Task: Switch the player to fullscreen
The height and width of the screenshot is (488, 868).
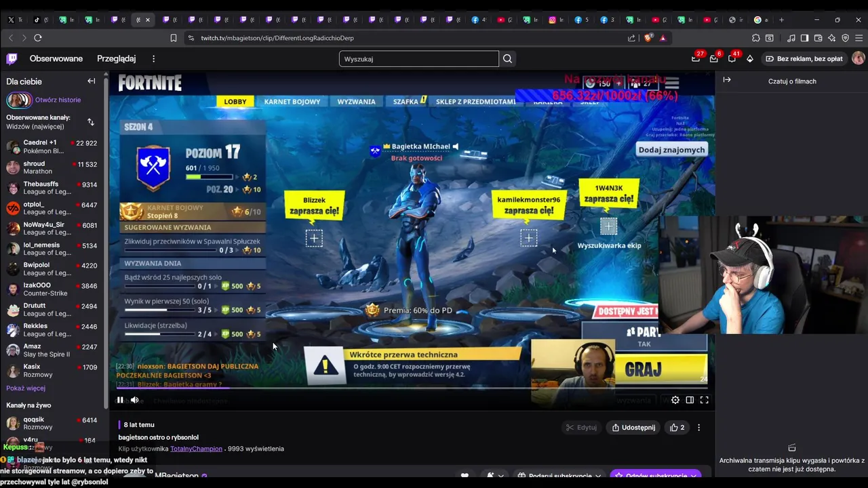Action: pyautogui.click(x=704, y=400)
